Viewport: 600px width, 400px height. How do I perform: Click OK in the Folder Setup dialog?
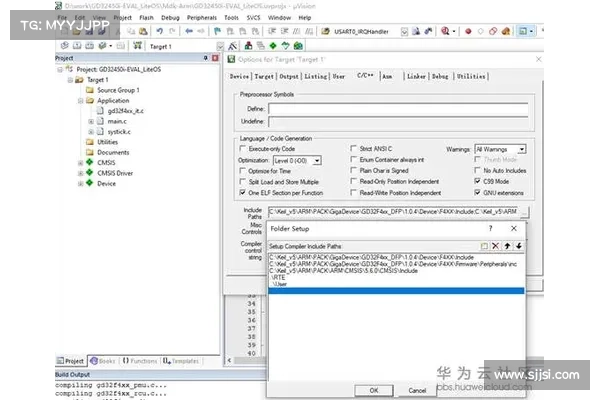pyautogui.click(x=374, y=390)
